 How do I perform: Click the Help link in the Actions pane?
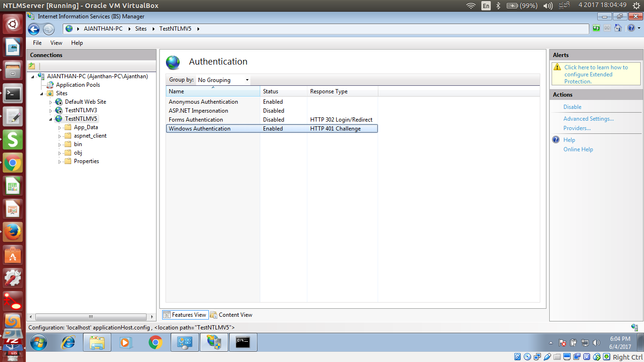[x=569, y=140]
